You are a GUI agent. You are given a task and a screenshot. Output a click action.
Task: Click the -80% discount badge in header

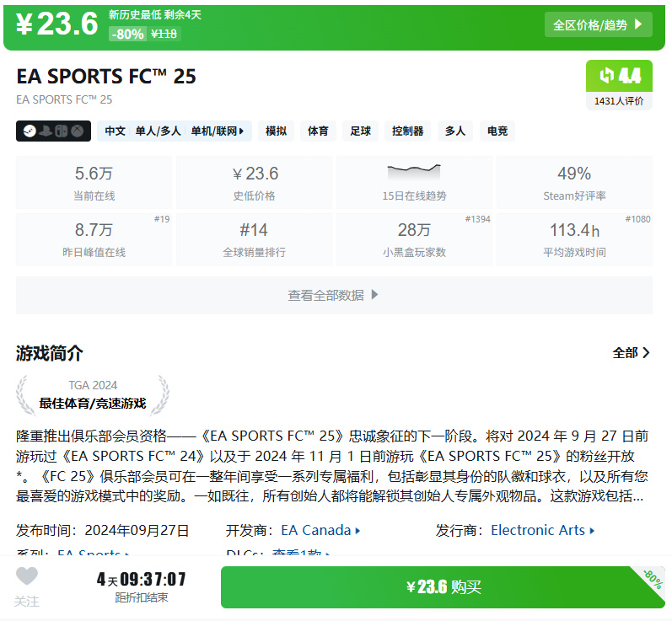coord(127,34)
